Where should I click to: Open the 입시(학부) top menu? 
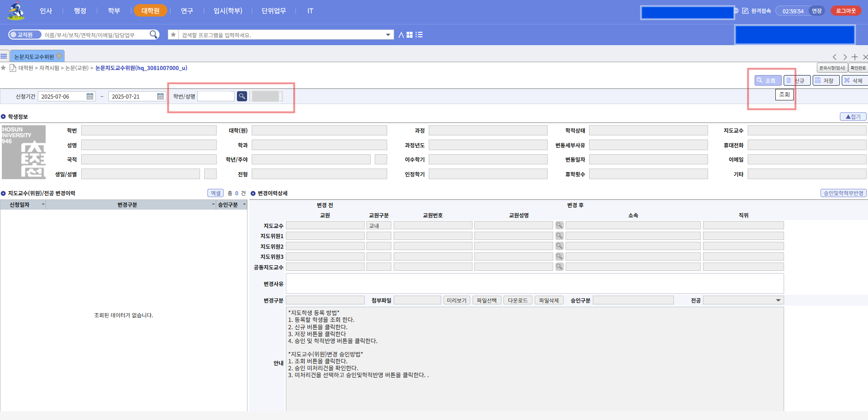coord(228,11)
